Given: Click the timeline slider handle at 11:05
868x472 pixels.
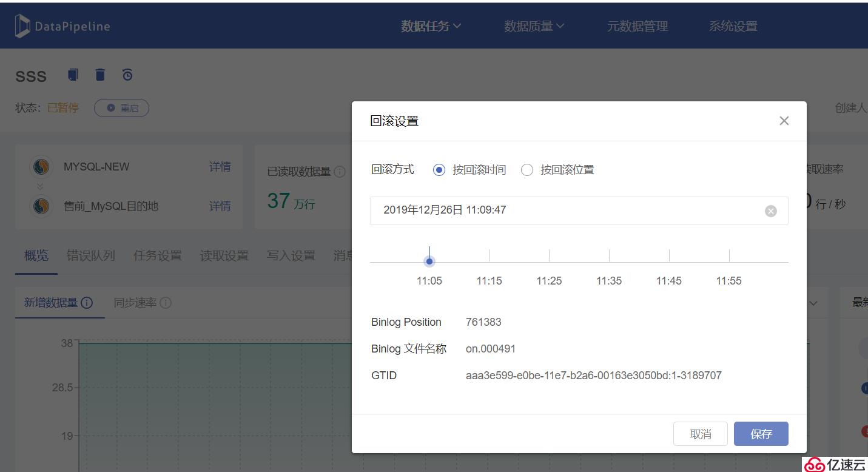Looking at the screenshot, I should (429, 261).
